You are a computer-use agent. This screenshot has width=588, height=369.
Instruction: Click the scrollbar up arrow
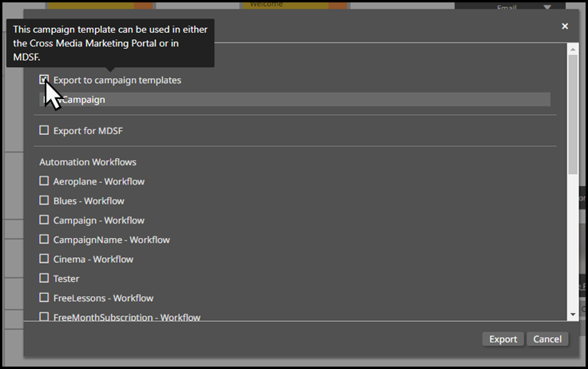(x=572, y=50)
